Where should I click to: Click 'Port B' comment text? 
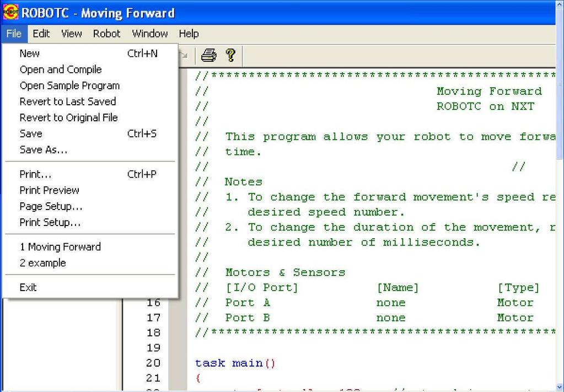point(248,318)
